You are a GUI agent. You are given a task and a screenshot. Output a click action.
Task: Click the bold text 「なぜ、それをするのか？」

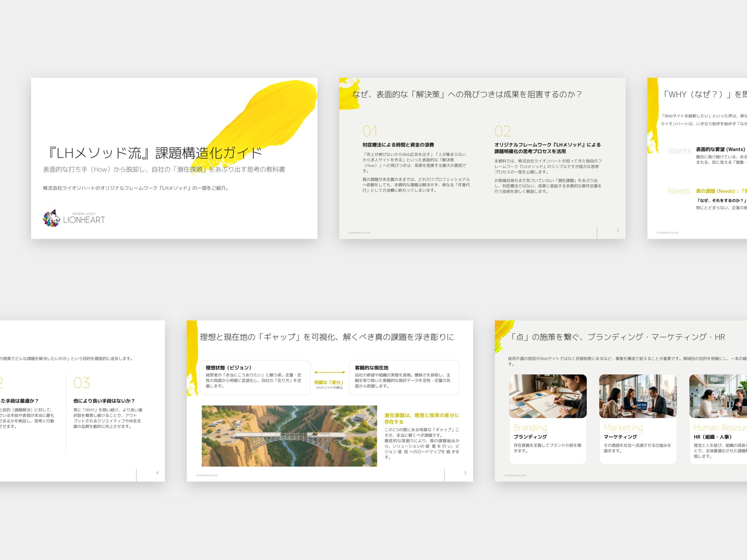(x=722, y=201)
